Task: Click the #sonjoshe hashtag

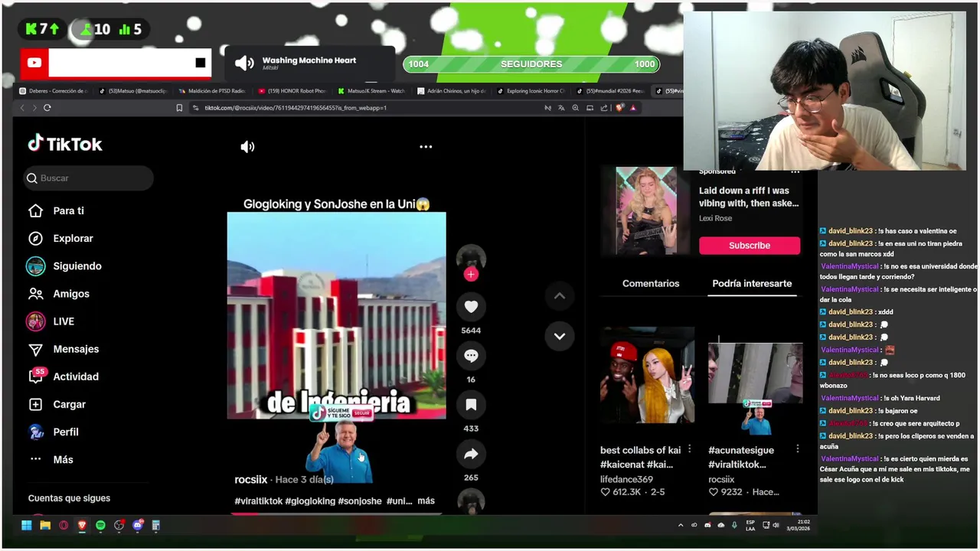Action: [x=360, y=501]
